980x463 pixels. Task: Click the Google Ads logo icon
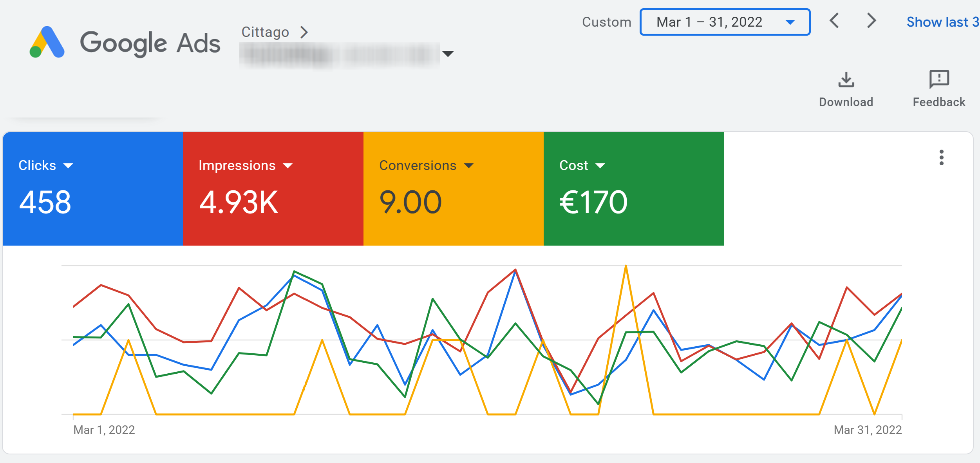tap(47, 42)
